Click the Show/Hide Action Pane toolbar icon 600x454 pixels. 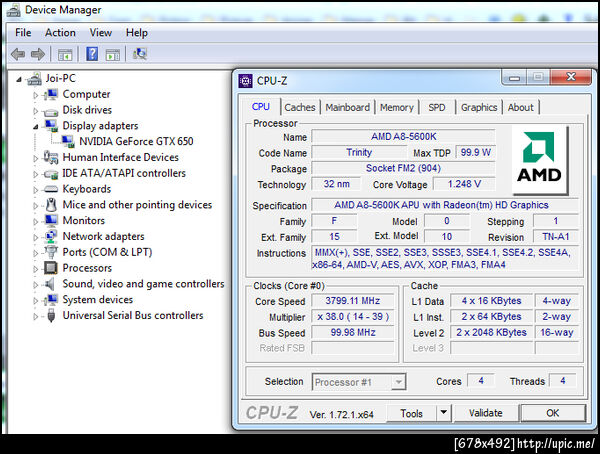point(112,55)
